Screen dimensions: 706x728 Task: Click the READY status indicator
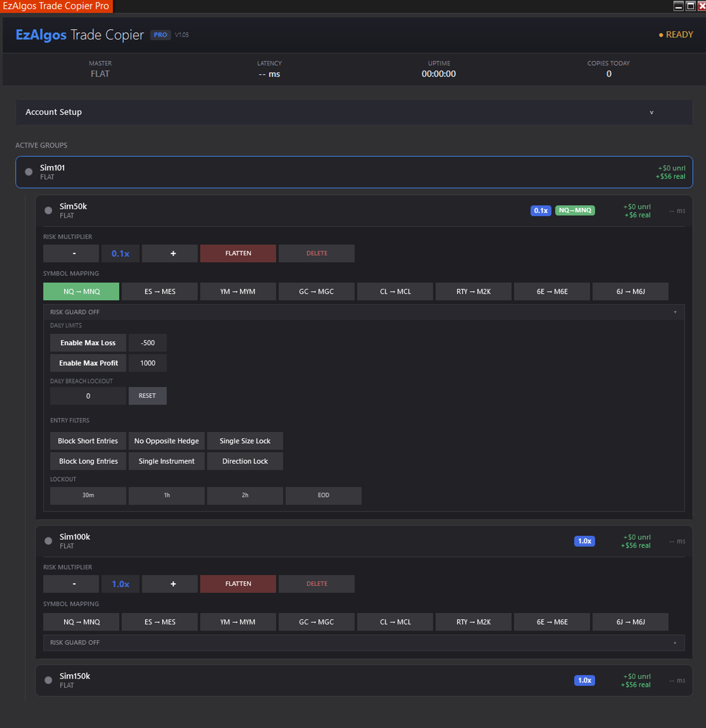coord(676,35)
